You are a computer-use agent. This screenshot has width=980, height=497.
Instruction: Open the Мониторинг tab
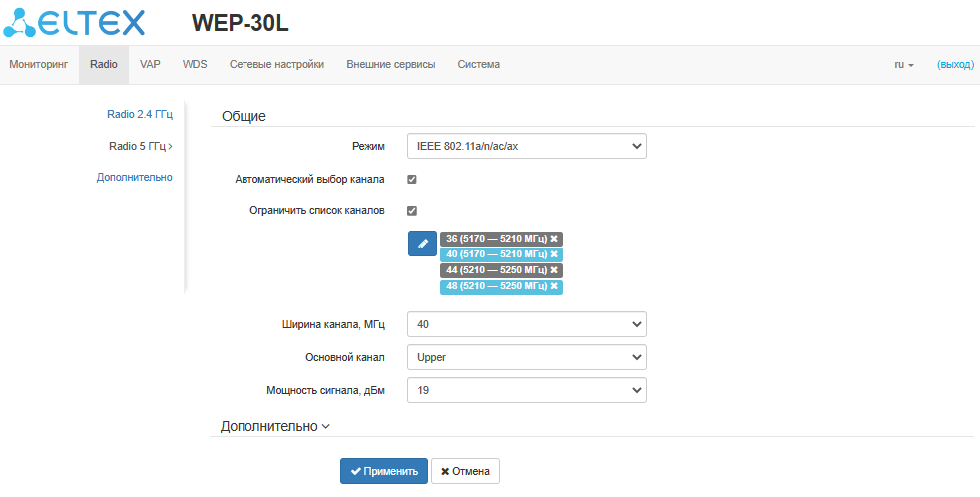pos(38,64)
